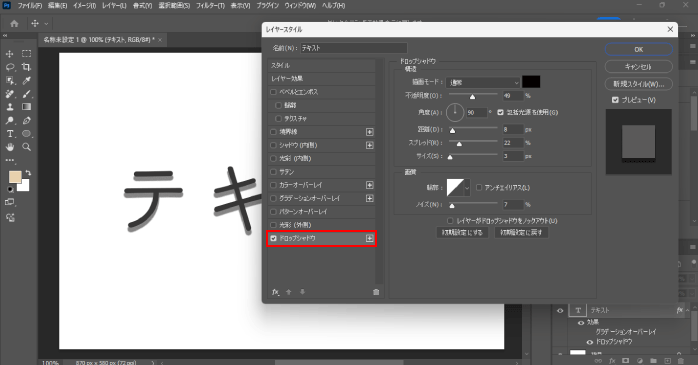
Task: Click the Home icon in options bar
Action: (x=14, y=24)
